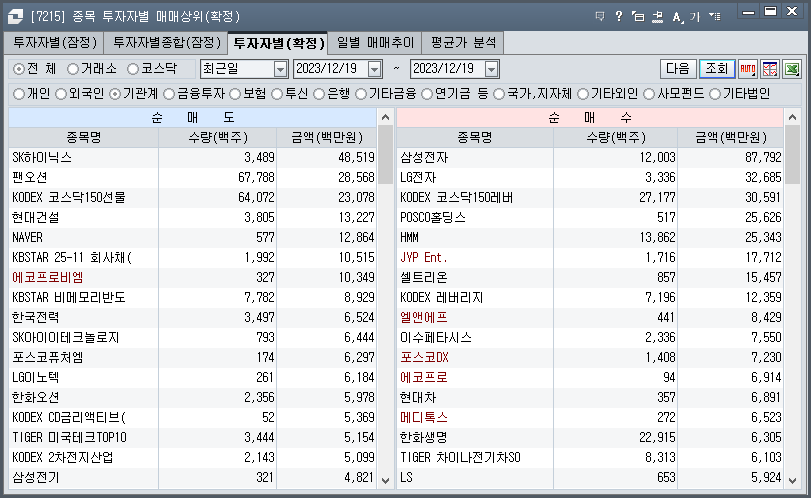Open help with the question mark icon
Image resolution: width=811 pixels, height=498 pixels.
[x=619, y=17]
